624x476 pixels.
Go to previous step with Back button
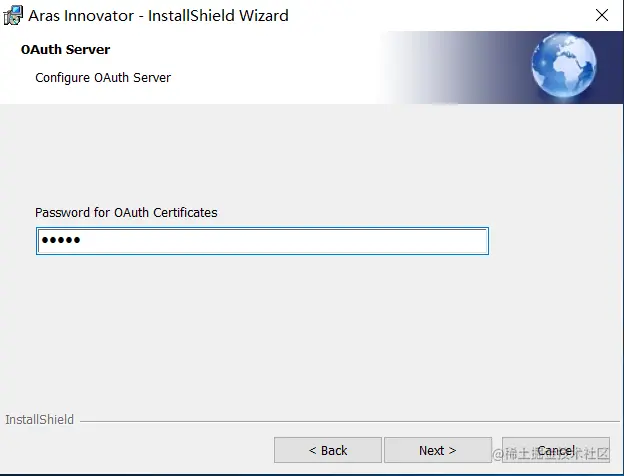point(328,450)
